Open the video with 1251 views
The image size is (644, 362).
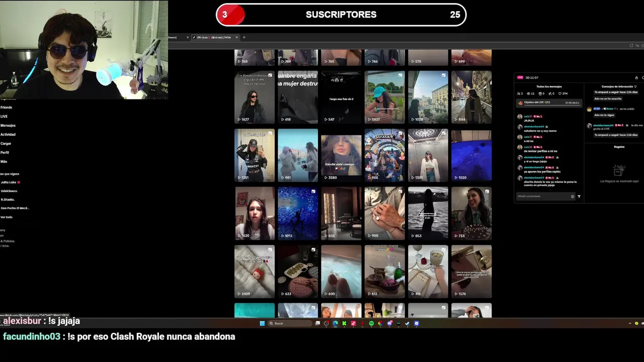(x=255, y=155)
